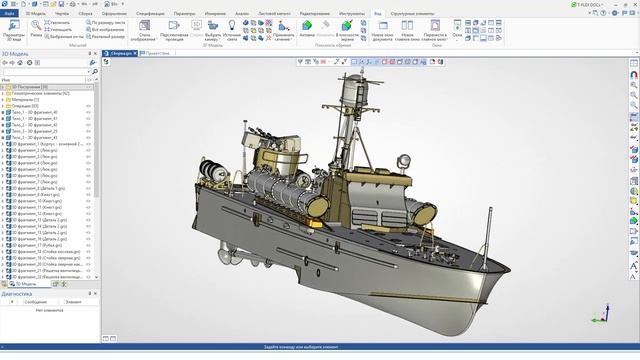Switch to the 3D Модель ribbon tab
This screenshot has width=640, height=360.
[x=36, y=13]
